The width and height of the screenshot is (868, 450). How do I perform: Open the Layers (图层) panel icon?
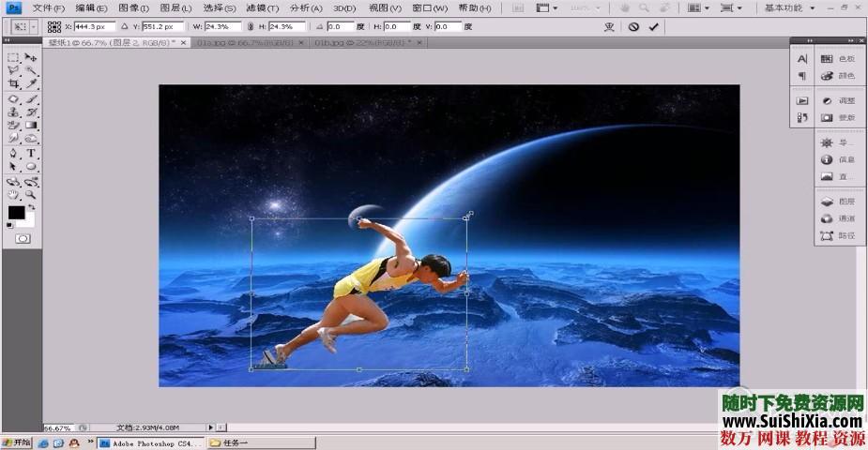[x=827, y=202]
